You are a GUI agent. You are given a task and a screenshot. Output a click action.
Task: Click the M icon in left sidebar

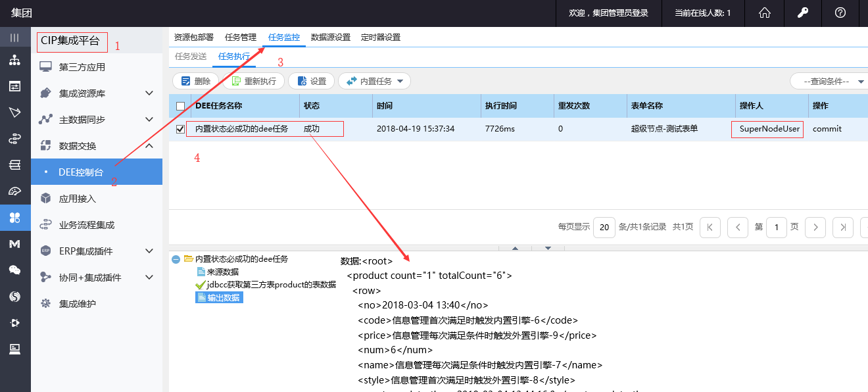pyautogui.click(x=14, y=244)
